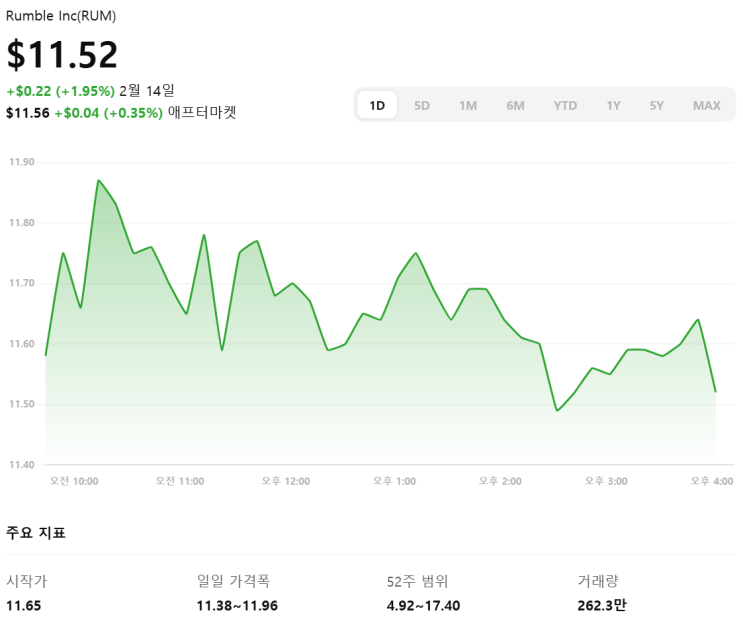This screenshot has height=627, width=743.
Task: Click the $11.52 current price
Action: click(62, 54)
